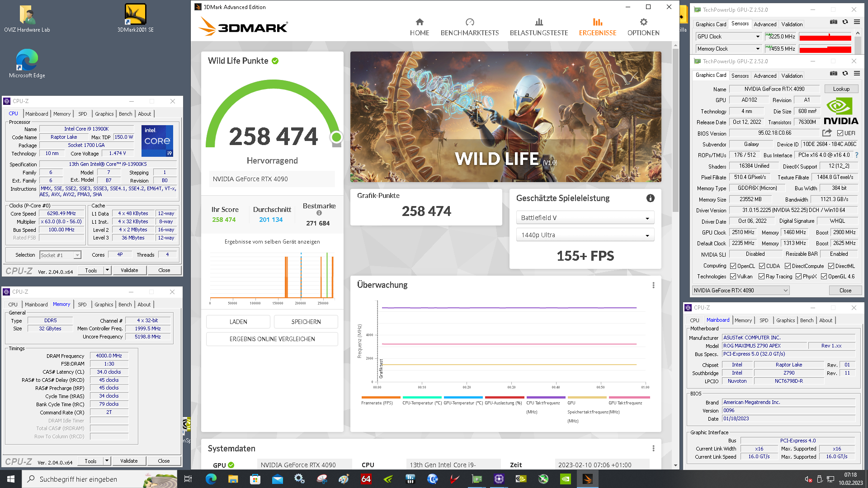Switch to Mainboard tab in top CPU-Z window
The image size is (868, 488).
click(x=37, y=114)
